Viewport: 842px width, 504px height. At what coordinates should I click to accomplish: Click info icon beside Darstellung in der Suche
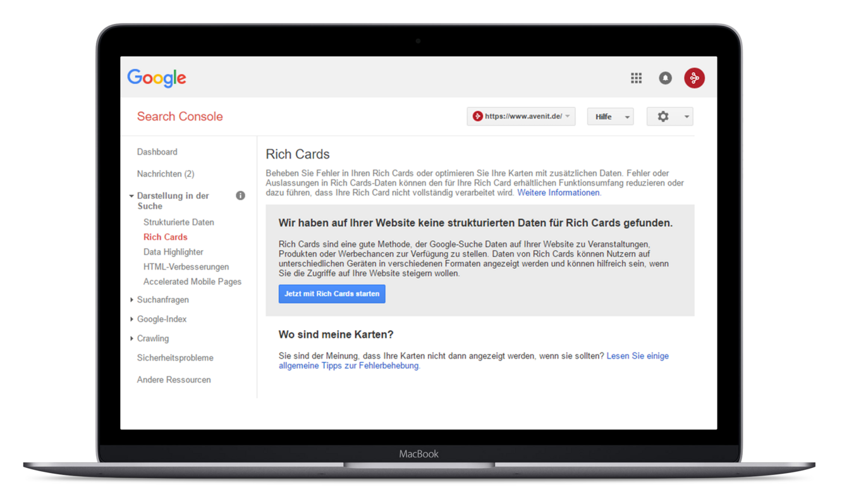pos(240,196)
